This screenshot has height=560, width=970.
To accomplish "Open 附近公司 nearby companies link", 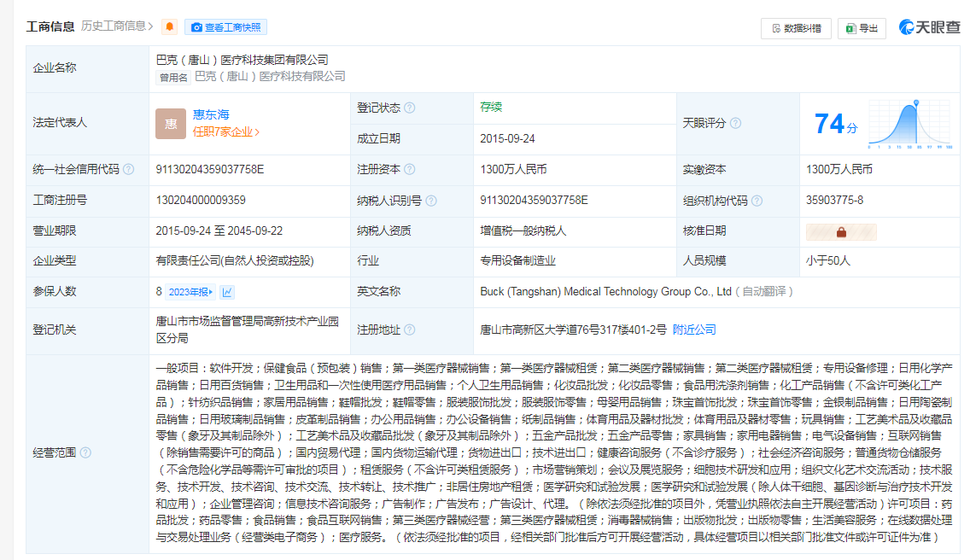I will (694, 330).
